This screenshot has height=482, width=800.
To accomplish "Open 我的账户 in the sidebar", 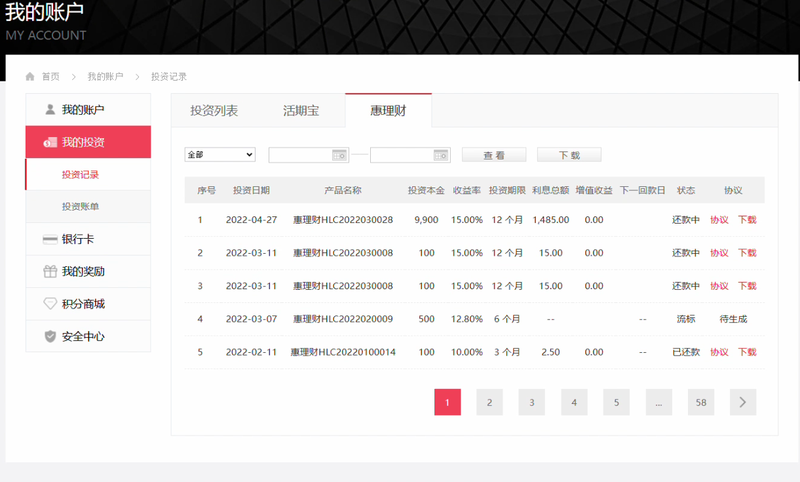I will 88,110.
